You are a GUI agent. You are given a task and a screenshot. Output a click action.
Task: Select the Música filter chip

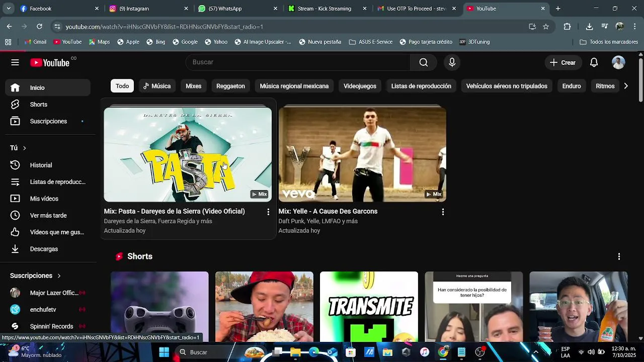[x=157, y=86]
